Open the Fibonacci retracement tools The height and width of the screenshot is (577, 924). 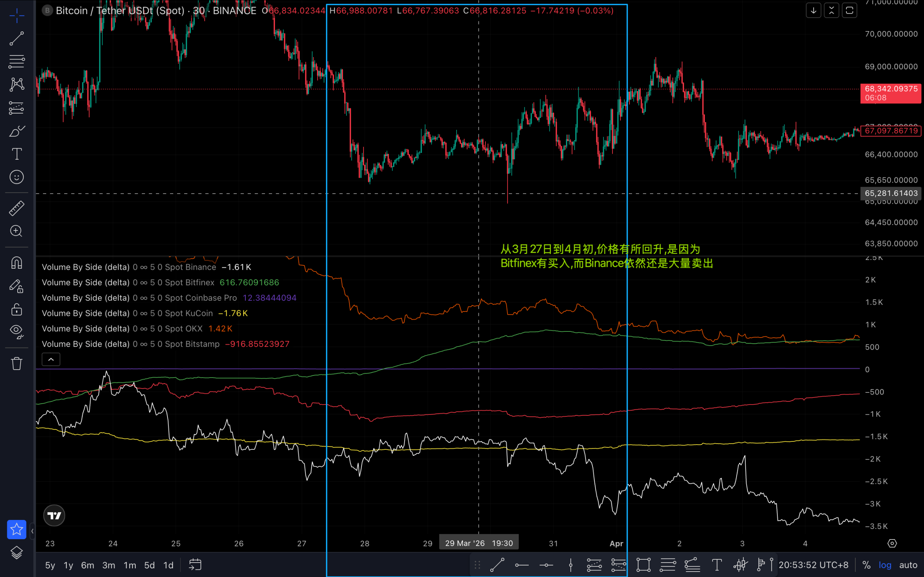point(16,61)
